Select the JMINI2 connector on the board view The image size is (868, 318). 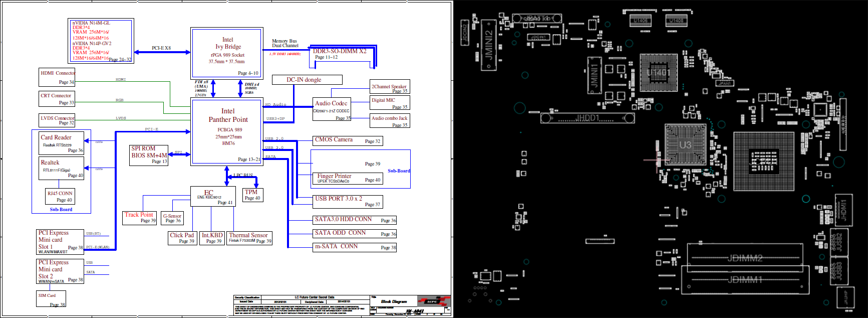click(x=489, y=45)
